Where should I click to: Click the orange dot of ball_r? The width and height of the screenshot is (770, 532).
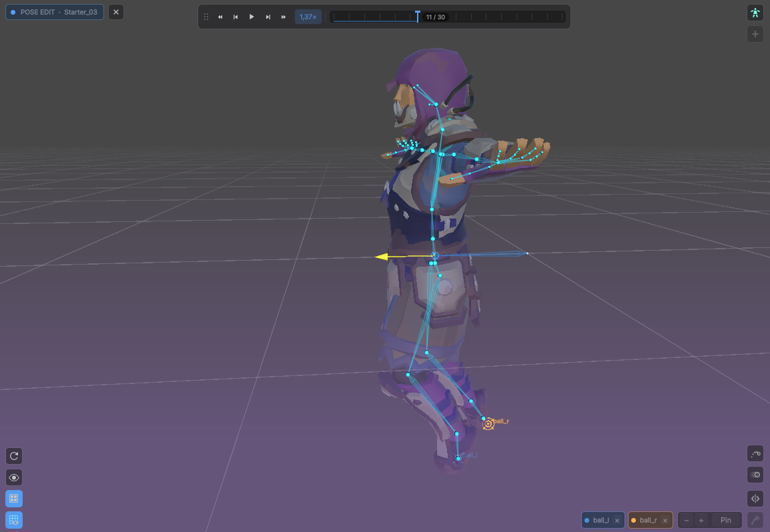[633, 520]
